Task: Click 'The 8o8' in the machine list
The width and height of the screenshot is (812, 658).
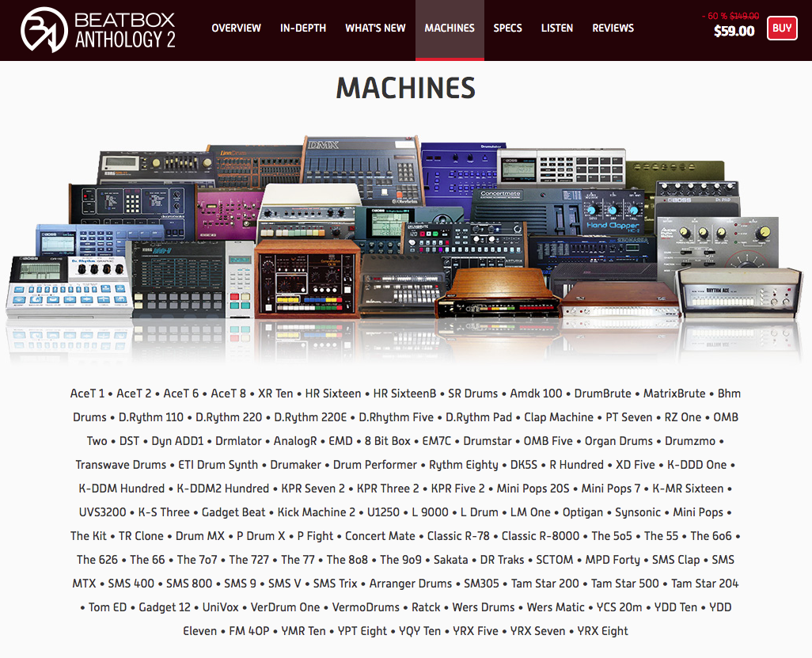Action: 347,561
